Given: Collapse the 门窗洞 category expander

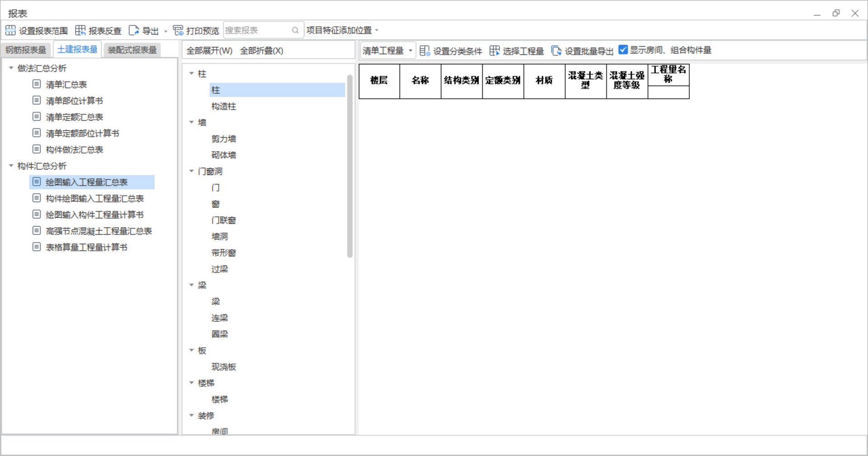Looking at the screenshot, I should tap(192, 171).
